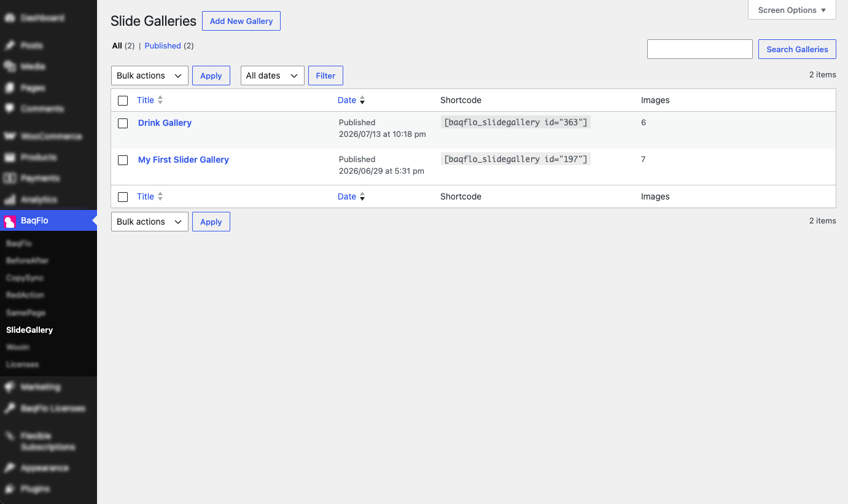Click the Images label in table footer
The image size is (848, 504).
(x=655, y=196)
